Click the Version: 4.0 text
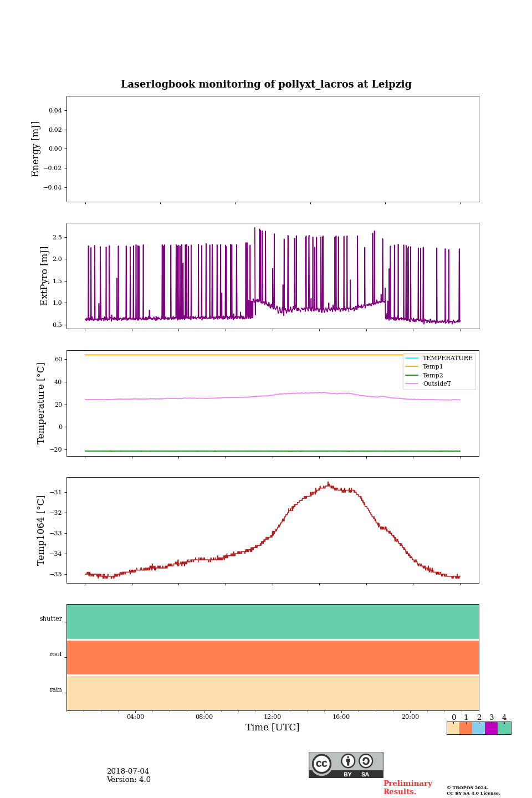Viewport: 532px width, 798px height. (x=129, y=780)
